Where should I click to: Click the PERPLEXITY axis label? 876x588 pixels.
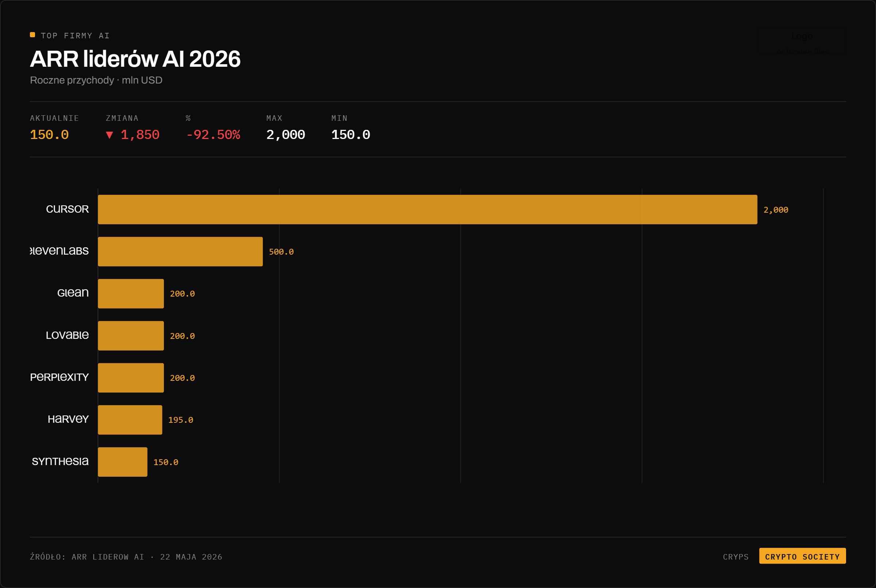point(59,377)
